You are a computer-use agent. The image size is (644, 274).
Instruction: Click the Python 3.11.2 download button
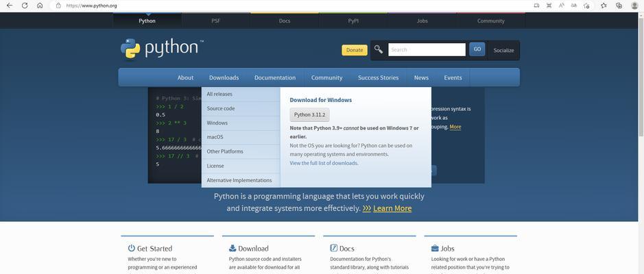coord(310,115)
